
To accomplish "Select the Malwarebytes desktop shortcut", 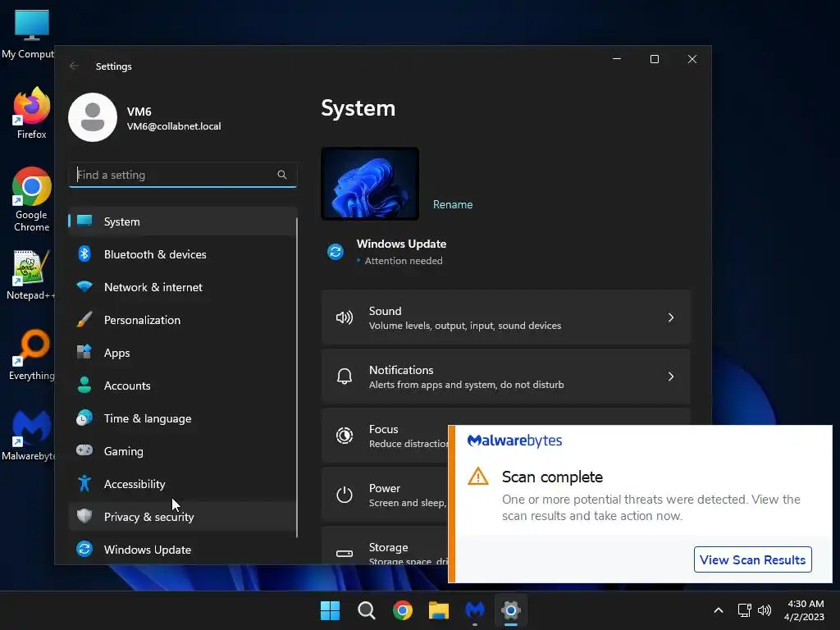I will pyautogui.click(x=30, y=435).
